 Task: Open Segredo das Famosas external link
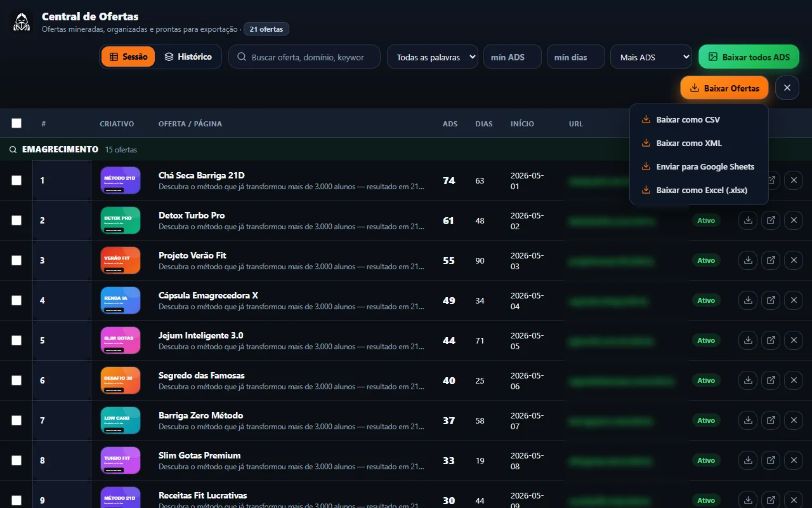[771, 380]
